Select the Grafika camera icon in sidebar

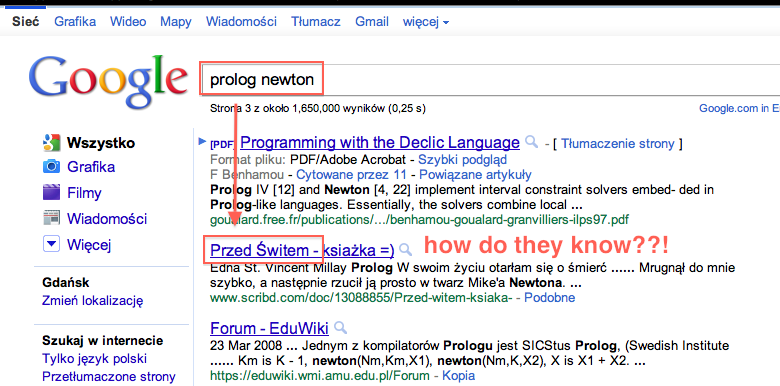pos(51,167)
